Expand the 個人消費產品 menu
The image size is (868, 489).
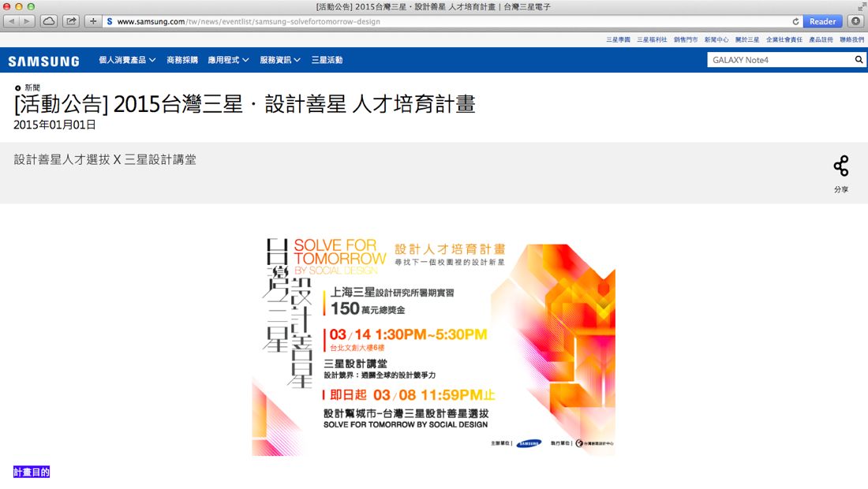click(x=127, y=60)
